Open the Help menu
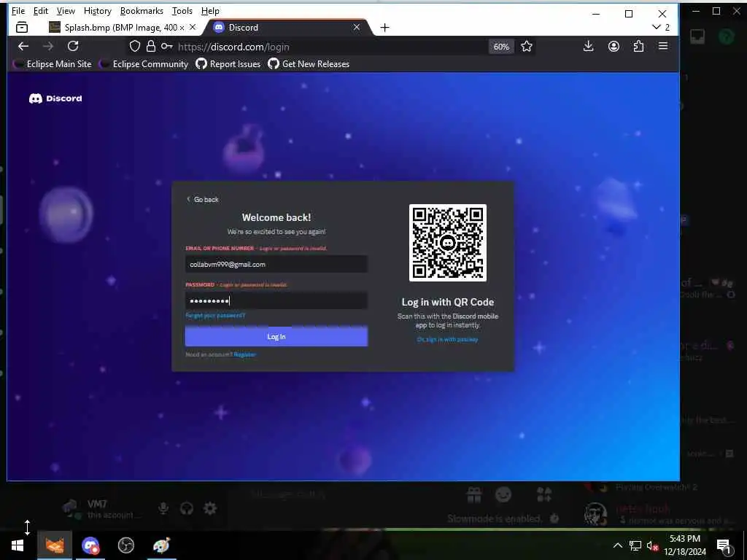747x560 pixels. point(210,10)
